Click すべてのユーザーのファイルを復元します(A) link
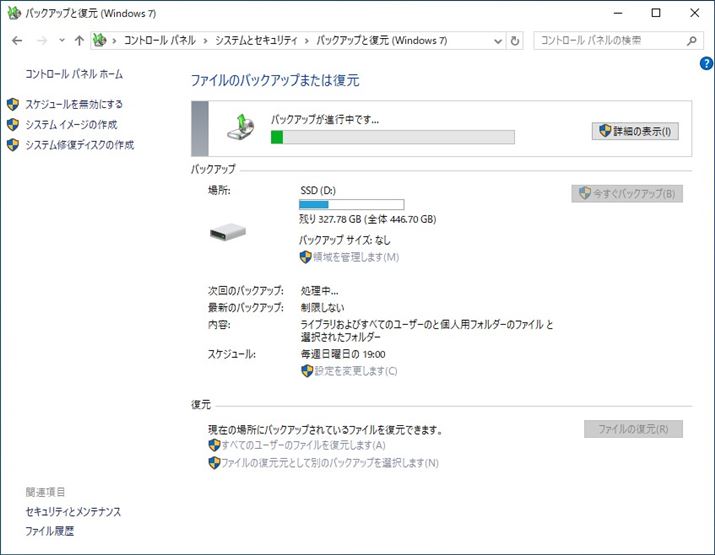Screen dimensions: 715x555 [303, 445]
